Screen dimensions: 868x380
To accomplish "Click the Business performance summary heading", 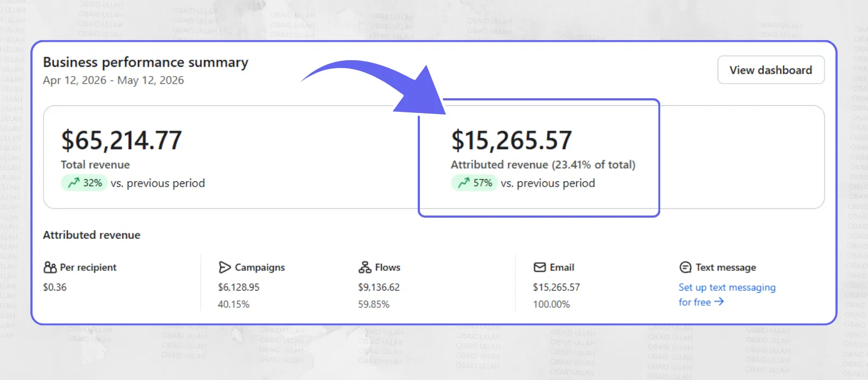I will (145, 62).
